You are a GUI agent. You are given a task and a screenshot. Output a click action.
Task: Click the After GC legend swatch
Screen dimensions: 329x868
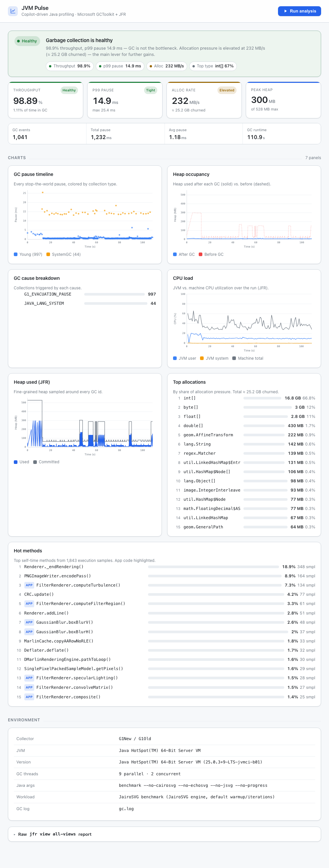[x=175, y=254]
